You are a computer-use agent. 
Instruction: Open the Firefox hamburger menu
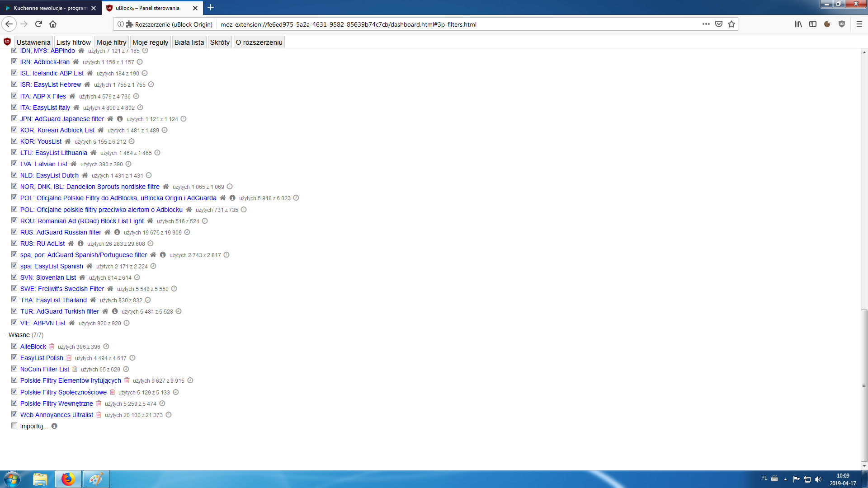pyautogui.click(x=859, y=24)
